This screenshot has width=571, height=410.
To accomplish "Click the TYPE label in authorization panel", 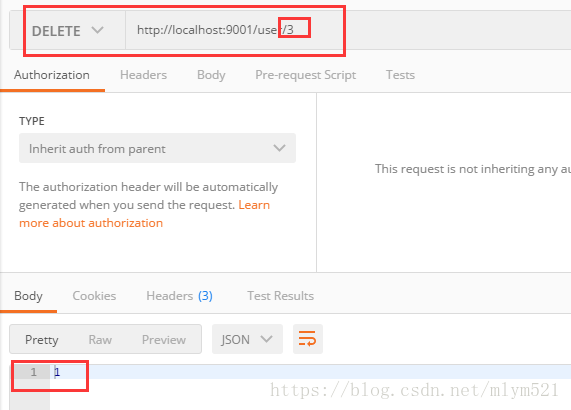I will [x=32, y=121].
